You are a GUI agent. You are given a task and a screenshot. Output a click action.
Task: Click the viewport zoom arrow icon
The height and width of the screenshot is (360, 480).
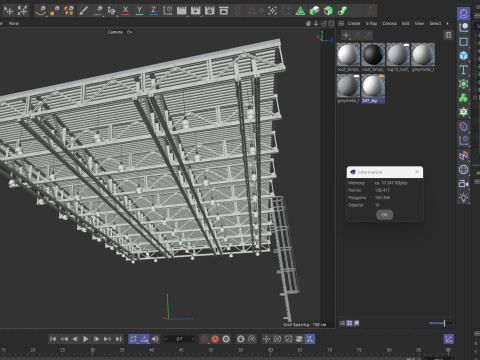pos(316,23)
